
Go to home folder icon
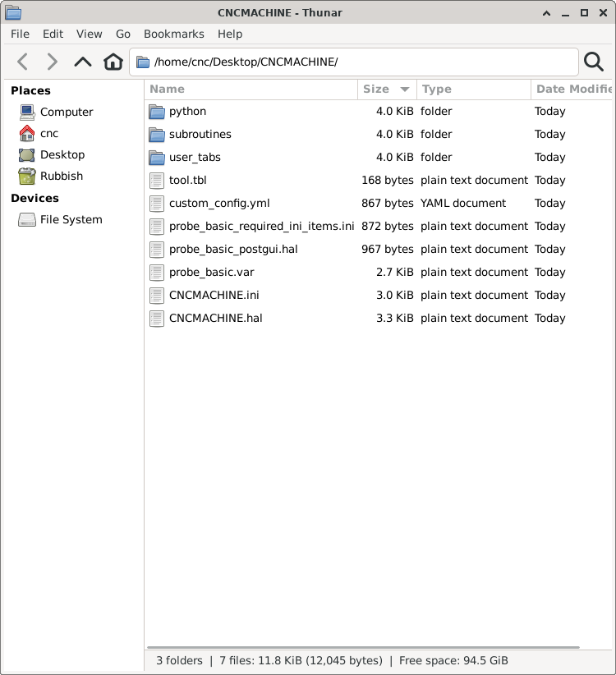113,62
